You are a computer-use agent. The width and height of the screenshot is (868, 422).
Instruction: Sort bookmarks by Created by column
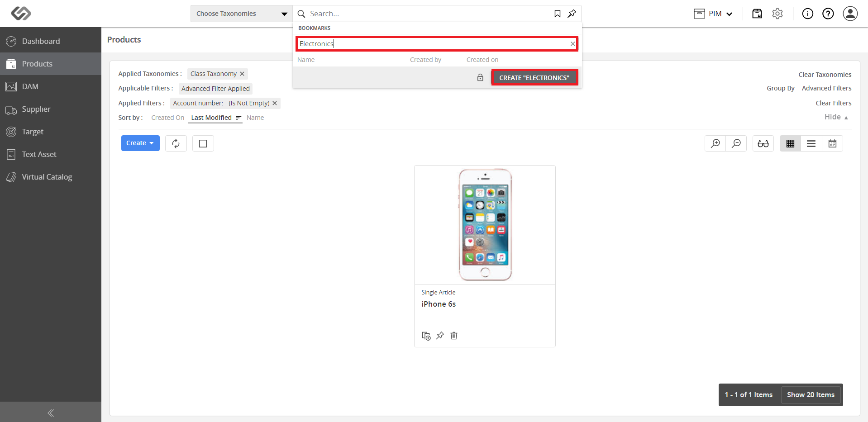point(425,60)
